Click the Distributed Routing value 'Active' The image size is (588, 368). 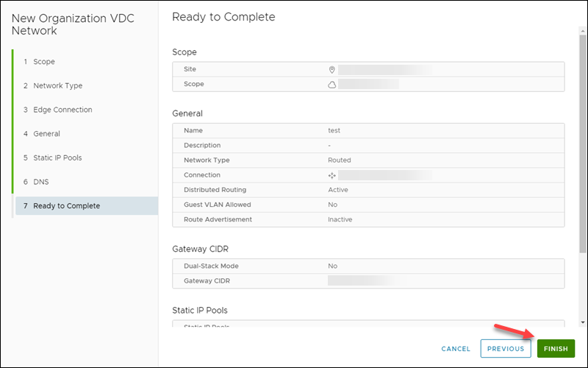click(x=338, y=190)
